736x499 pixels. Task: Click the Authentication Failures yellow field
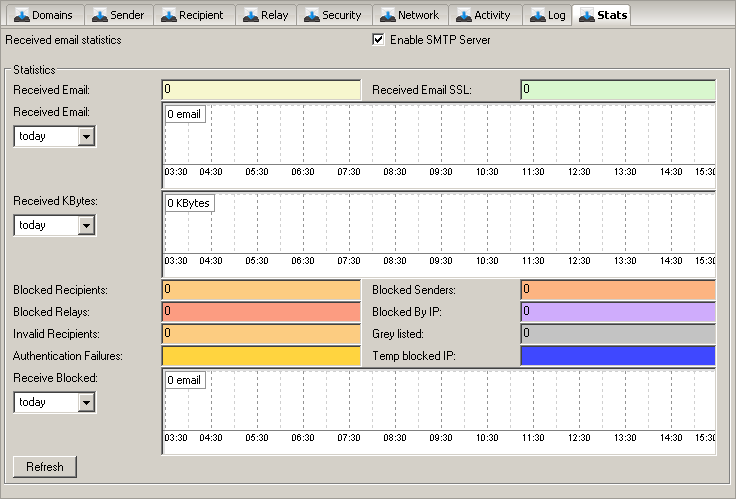pos(260,356)
